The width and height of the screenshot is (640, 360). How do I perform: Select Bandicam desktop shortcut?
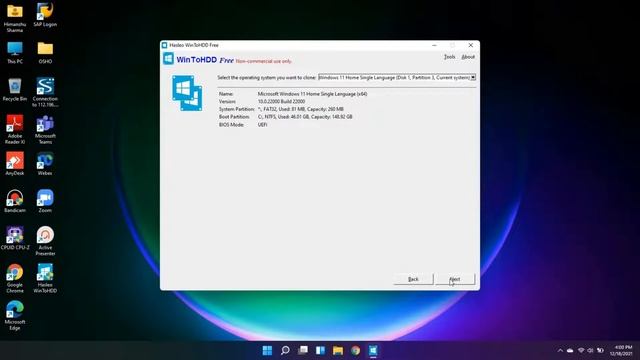(x=15, y=201)
